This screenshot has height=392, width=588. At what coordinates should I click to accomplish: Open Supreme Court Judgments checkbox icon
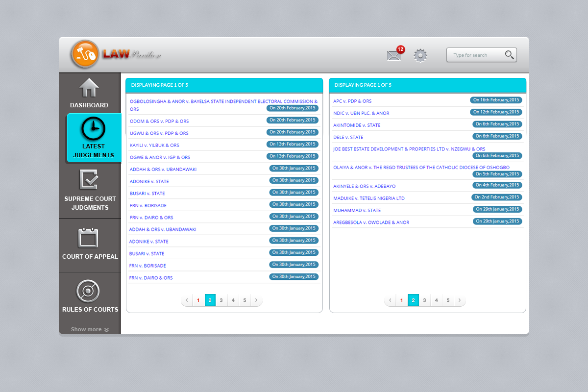[89, 180]
